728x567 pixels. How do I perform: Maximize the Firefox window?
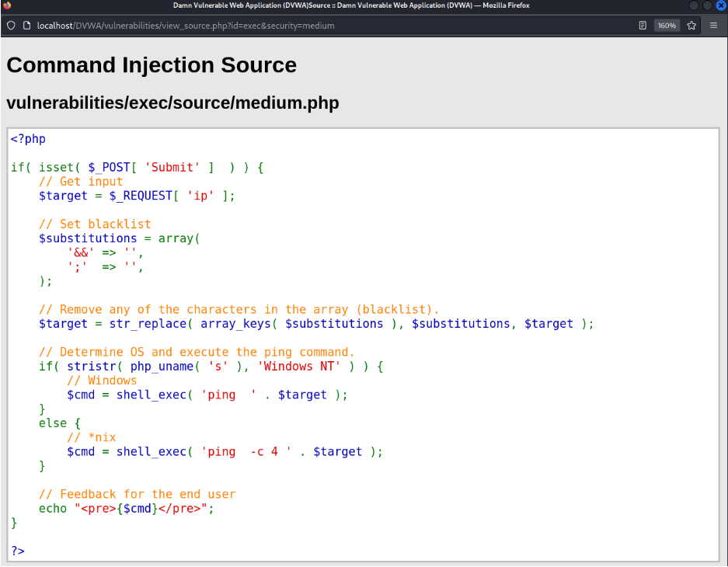(x=707, y=5)
